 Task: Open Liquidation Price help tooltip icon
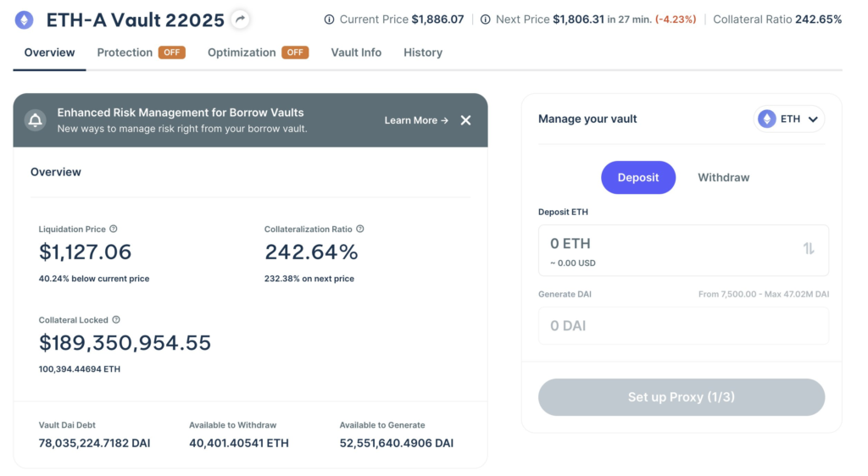[x=114, y=229]
